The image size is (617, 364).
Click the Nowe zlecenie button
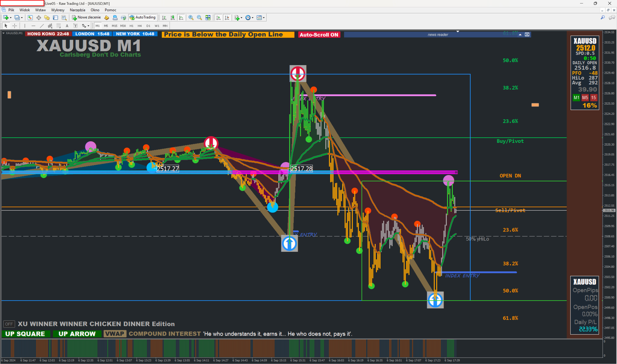[x=86, y=17]
